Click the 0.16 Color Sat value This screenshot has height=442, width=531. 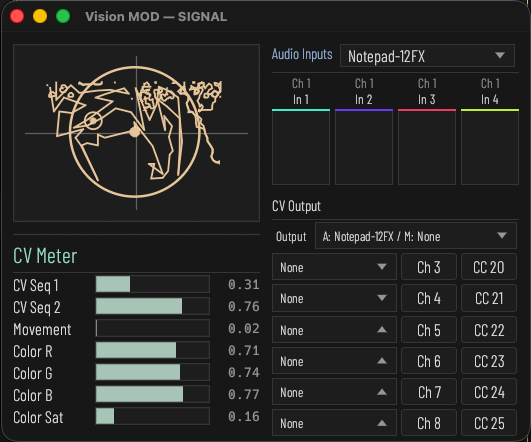244,417
